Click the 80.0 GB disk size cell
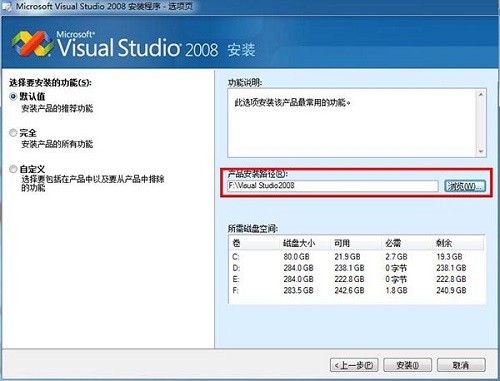The height and width of the screenshot is (381, 500). pos(296,257)
